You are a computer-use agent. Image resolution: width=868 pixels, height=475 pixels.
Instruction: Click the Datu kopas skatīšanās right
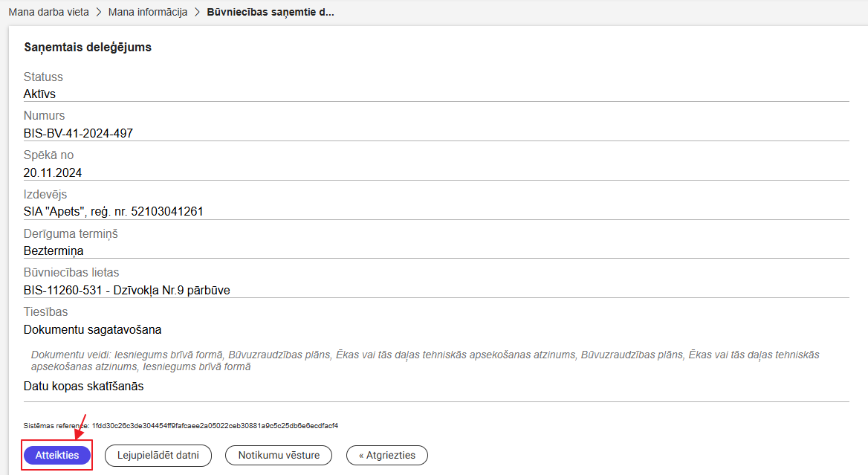click(x=83, y=387)
